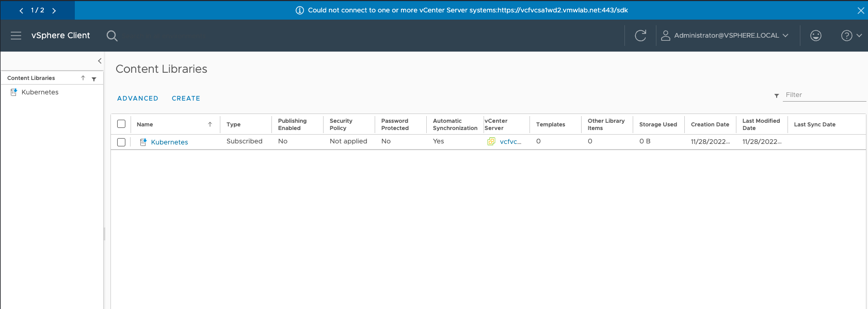This screenshot has height=309, width=868.
Task: Refresh the vSphere Client view
Action: (x=640, y=36)
